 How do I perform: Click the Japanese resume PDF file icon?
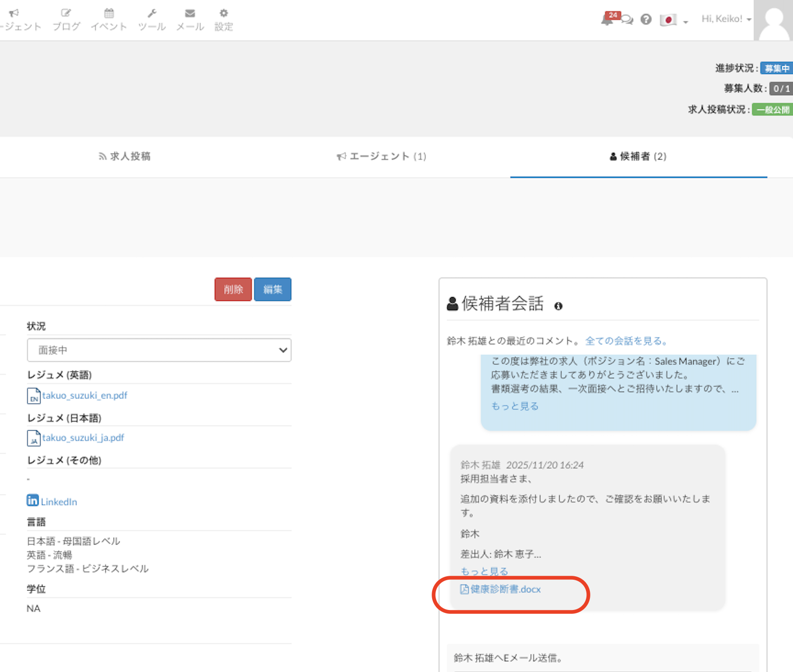[x=33, y=438]
